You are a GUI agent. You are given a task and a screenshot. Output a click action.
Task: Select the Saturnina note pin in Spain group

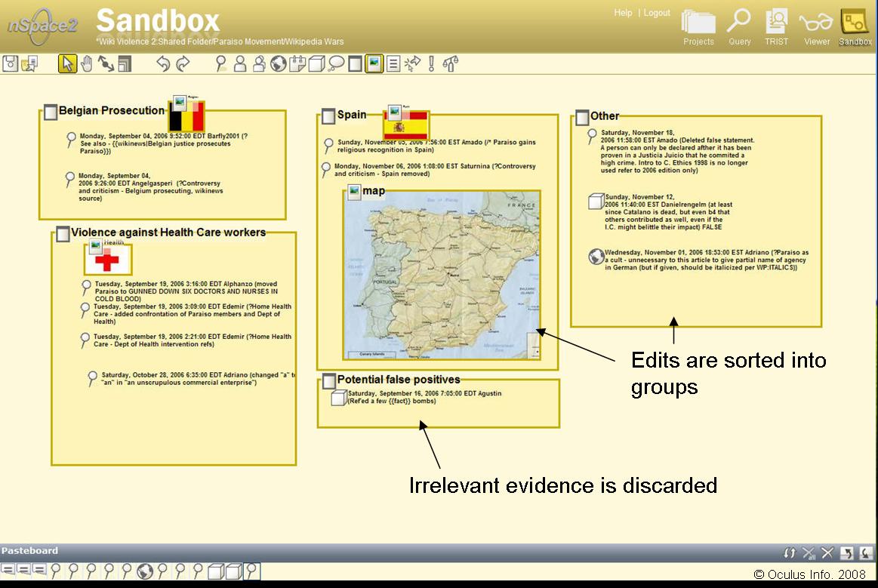(326, 170)
